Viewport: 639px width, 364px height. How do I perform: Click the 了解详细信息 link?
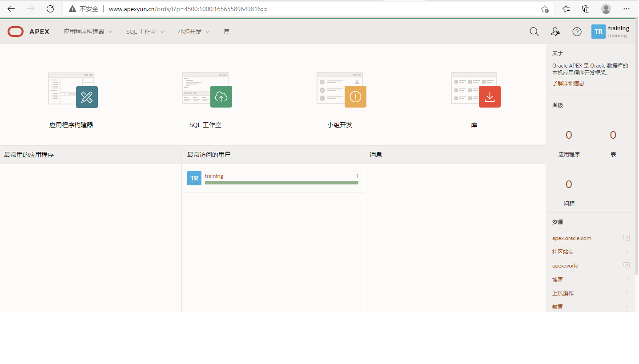tap(570, 83)
